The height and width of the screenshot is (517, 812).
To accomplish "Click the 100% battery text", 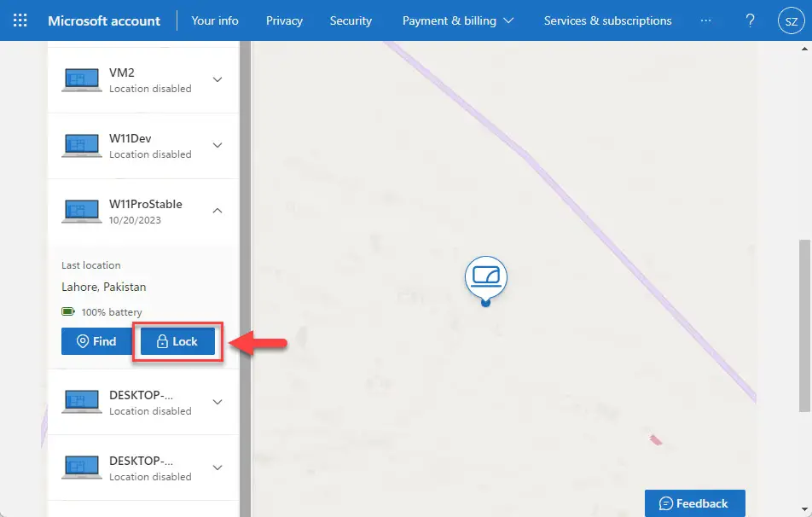I will tap(112, 312).
